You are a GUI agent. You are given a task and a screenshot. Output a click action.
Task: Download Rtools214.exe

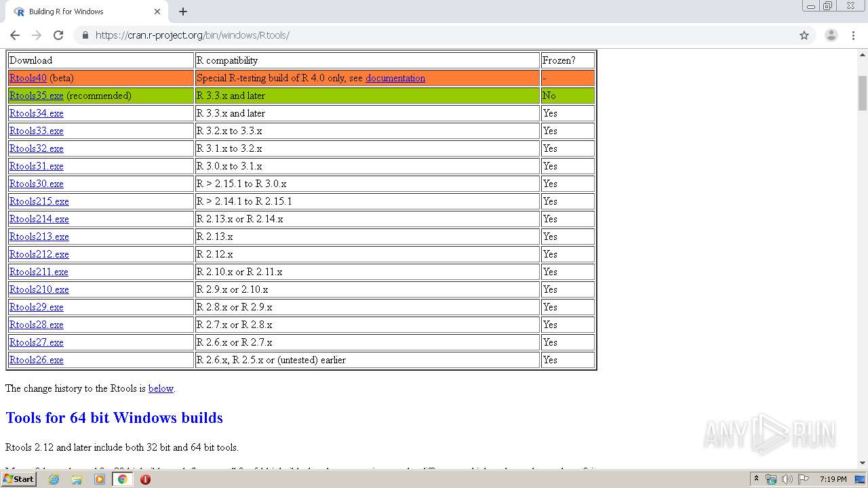click(39, 219)
